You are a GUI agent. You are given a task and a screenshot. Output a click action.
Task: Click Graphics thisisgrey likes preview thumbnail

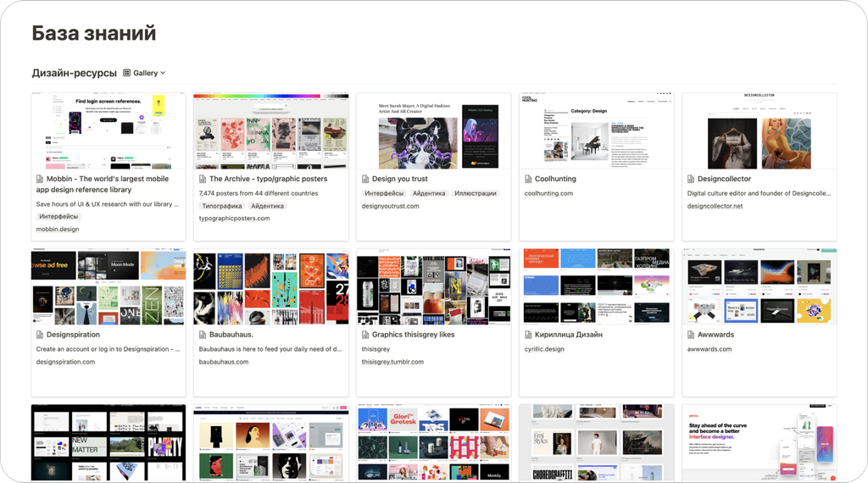click(434, 286)
